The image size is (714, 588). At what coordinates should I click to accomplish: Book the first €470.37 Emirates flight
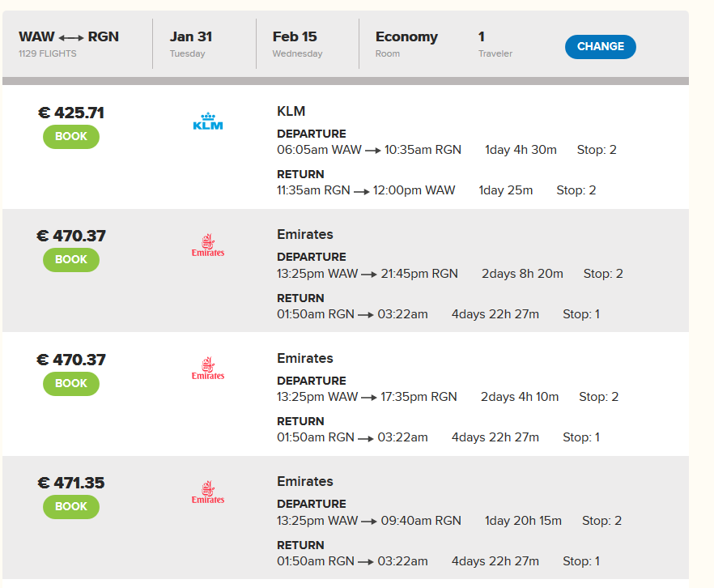(x=71, y=260)
